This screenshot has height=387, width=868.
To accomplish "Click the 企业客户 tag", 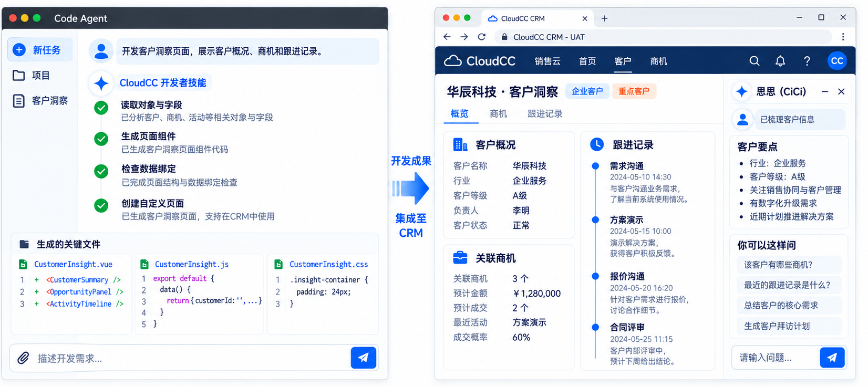I will (x=587, y=91).
